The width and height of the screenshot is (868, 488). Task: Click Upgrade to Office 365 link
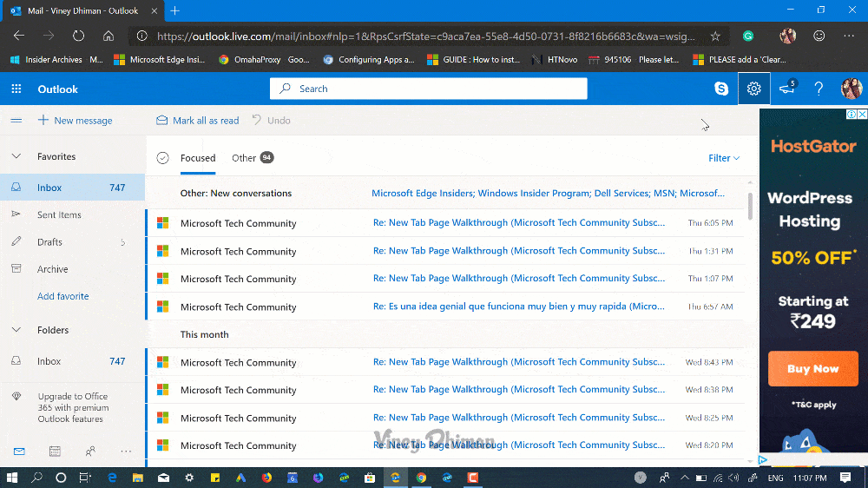[73, 408]
